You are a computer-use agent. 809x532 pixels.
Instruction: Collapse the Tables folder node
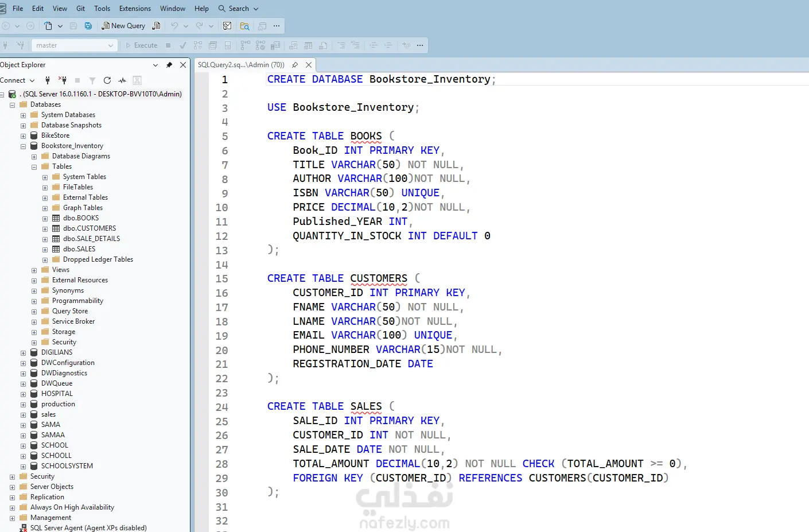(x=34, y=167)
